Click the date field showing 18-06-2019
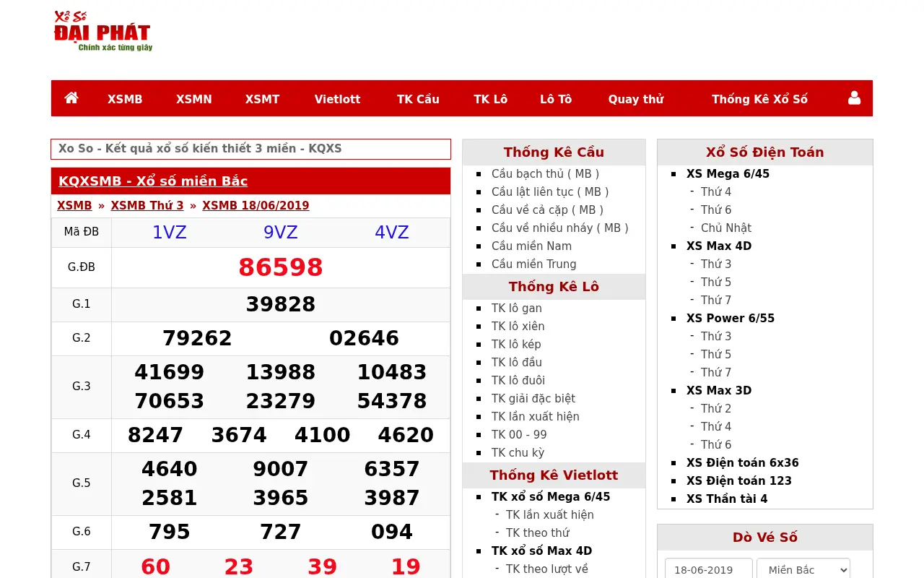This screenshot has height=578, width=924. coord(708,570)
